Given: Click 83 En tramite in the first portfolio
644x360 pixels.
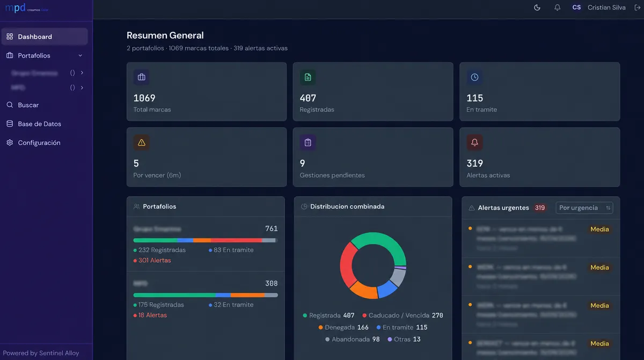Looking at the screenshot, I should [x=231, y=250].
